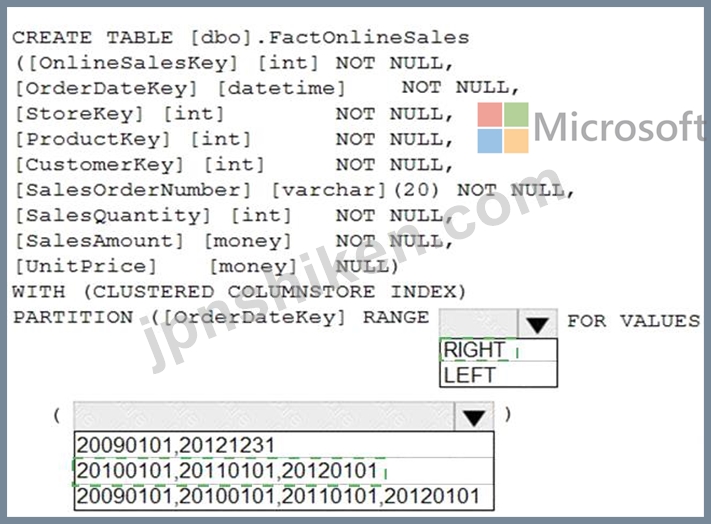
Task: Click the CREATE TABLE line
Action: [240, 37]
